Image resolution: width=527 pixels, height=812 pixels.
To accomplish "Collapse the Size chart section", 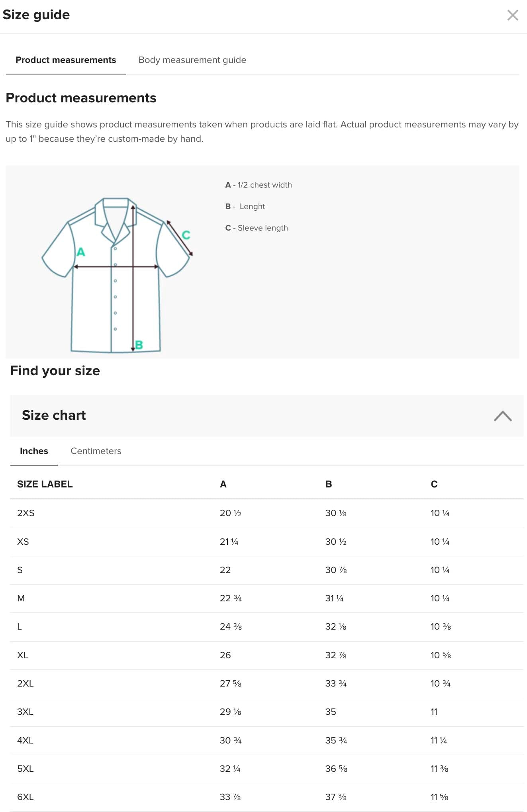I will point(502,416).
